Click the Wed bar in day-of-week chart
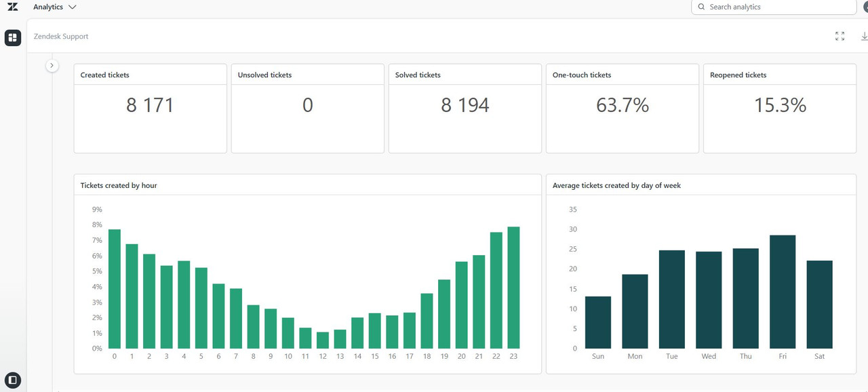 [x=709, y=300]
